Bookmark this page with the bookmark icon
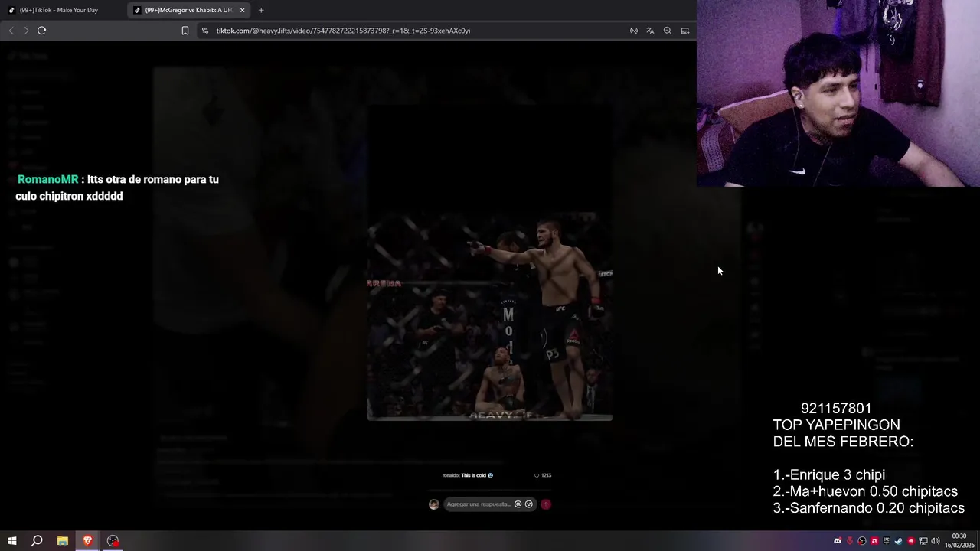The image size is (980, 551). pos(185,31)
